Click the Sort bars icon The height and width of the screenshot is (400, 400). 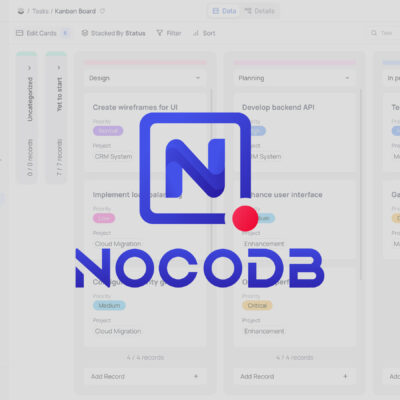tap(196, 33)
